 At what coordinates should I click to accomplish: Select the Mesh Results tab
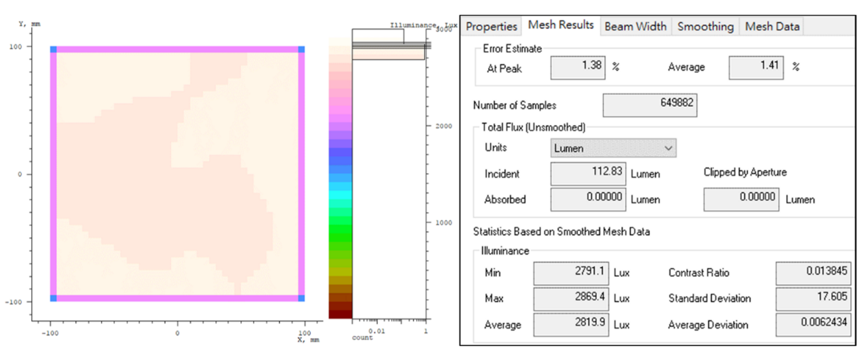(560, 25)
